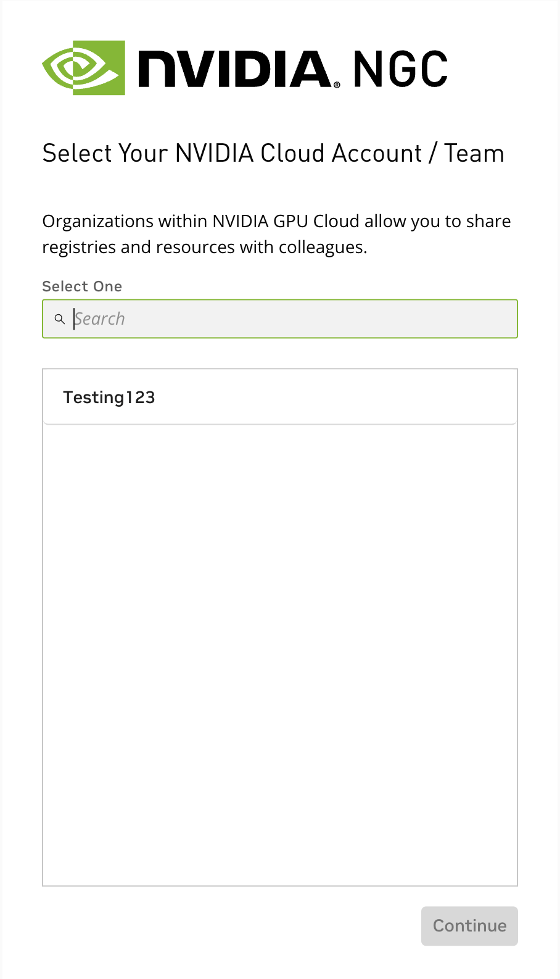The image size is (560, 979).
Task: Click the empty area of the organization list
Action: click(280, 654)
